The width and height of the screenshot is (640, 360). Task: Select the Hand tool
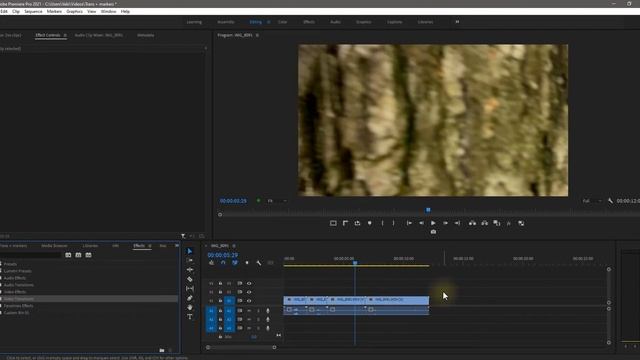pos(190,307)
